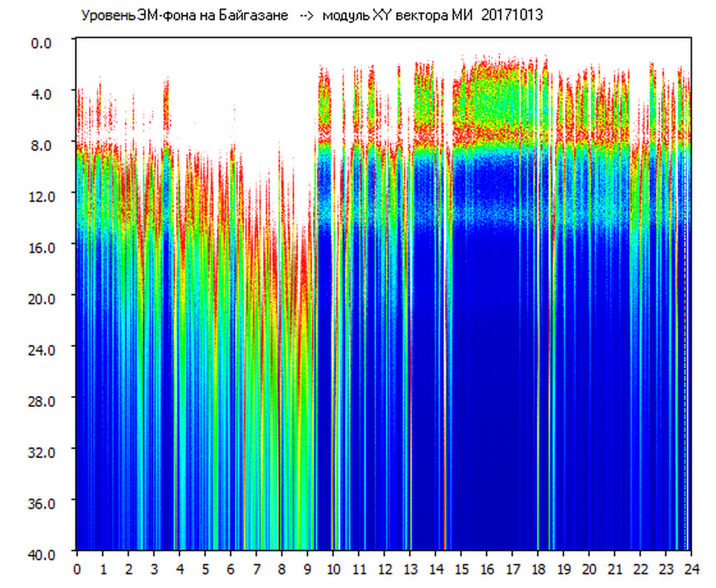Pick hour 9 on the horizontal axis
Image resolution: width=716 pixels, height=588 pixels.
pos(308,569)
